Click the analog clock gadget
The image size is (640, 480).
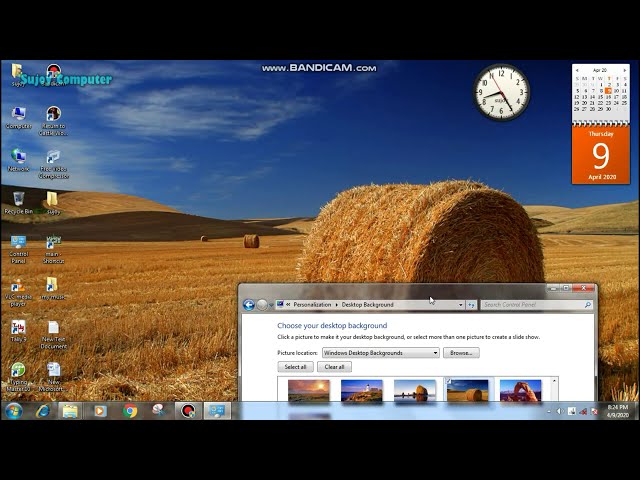(x=501, y=93)
